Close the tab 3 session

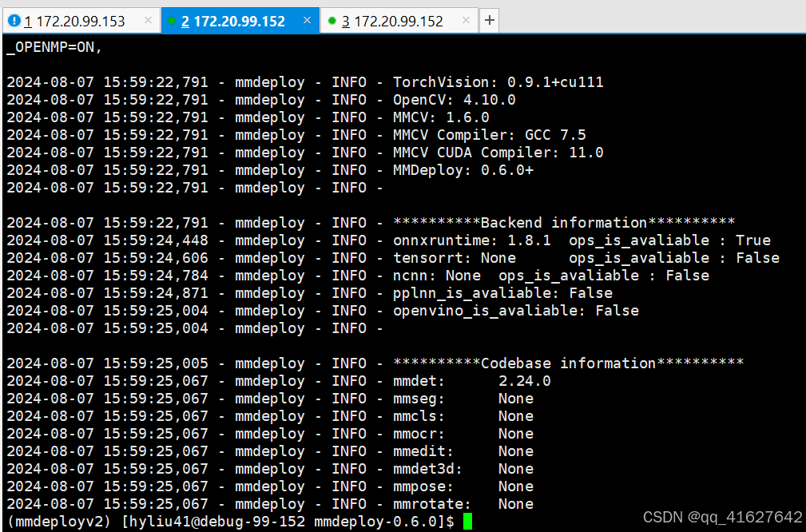(x=466, y=21)
